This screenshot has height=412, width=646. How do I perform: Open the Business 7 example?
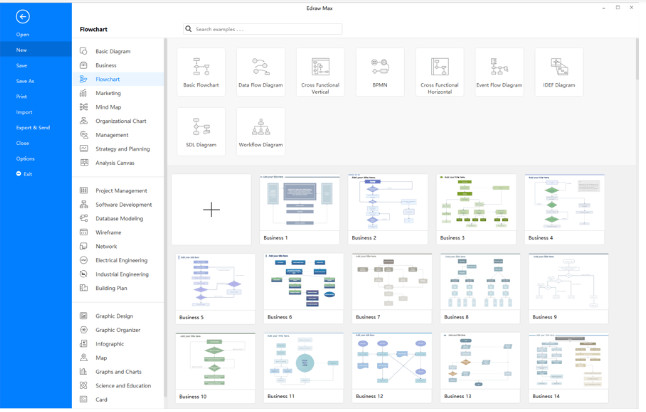pos(392,288)
